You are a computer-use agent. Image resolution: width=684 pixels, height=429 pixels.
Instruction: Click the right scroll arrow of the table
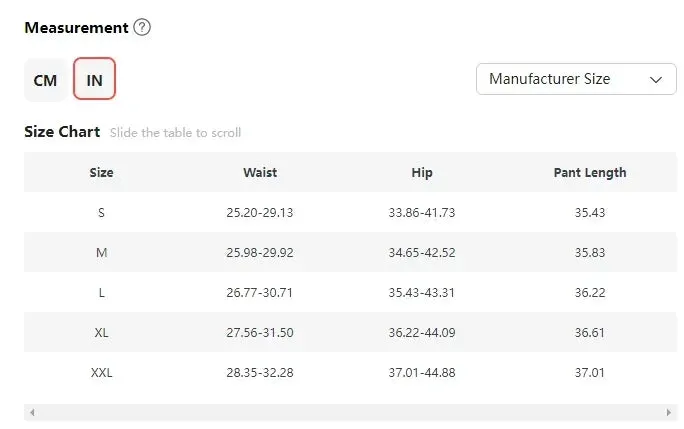(x=669, y=412)
